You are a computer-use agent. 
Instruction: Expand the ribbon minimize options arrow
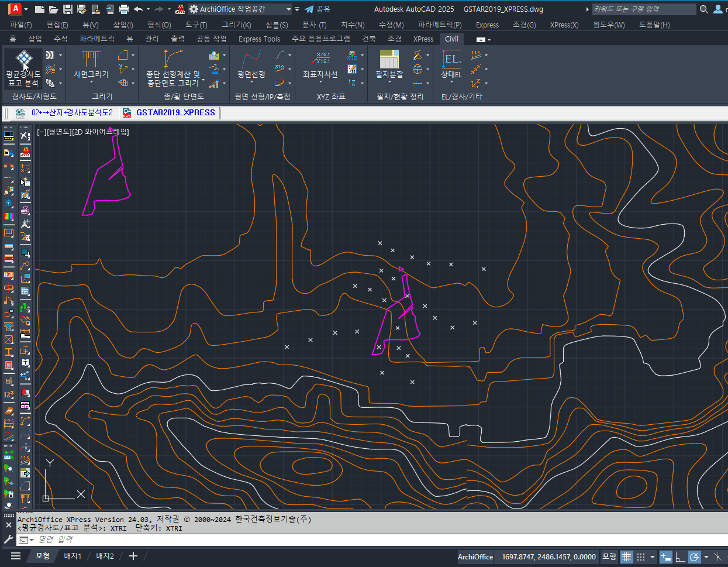(489, 40)
